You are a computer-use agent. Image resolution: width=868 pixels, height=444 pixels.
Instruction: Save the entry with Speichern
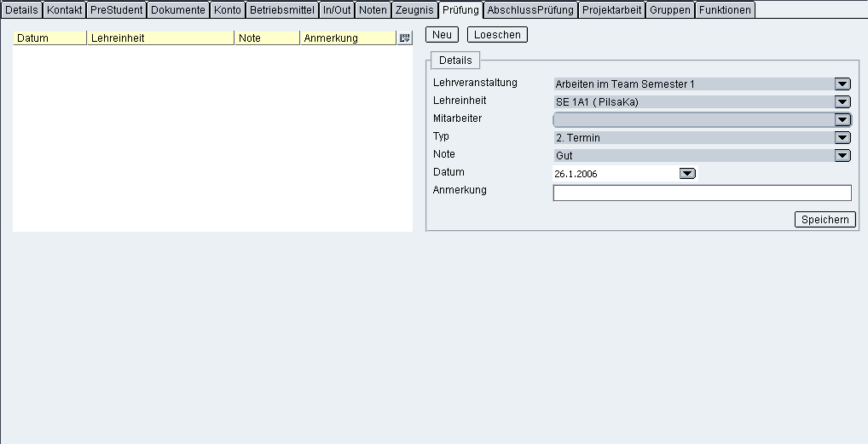point(825,220)
